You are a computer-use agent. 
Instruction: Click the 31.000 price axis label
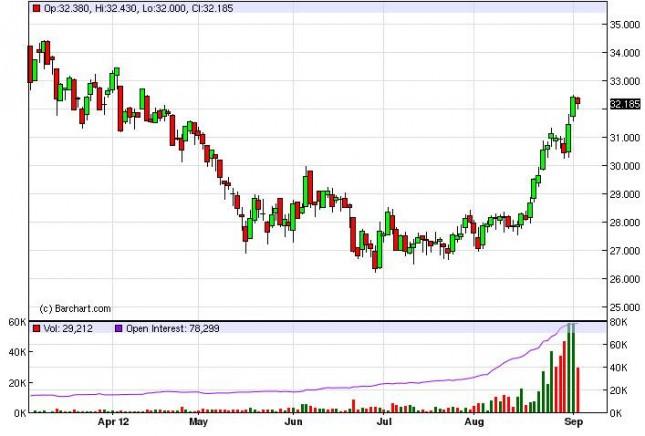624,138
